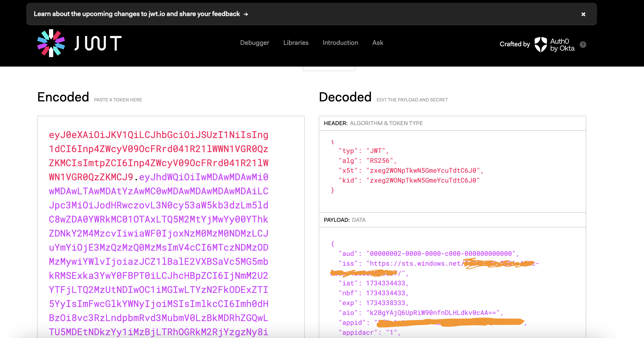Viewport: 644px width, 338px height.
Task: Click the Ask navigation button
Action: (378, 43)
